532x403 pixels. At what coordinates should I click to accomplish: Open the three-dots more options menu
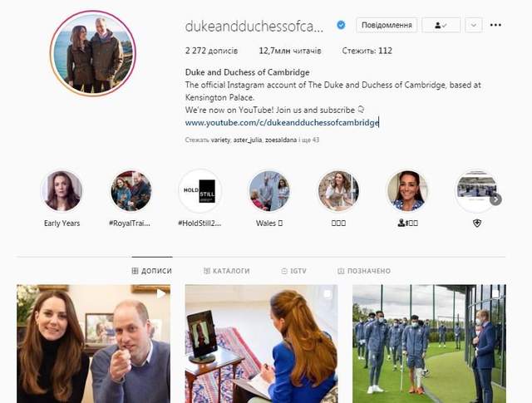click(495, 25)
